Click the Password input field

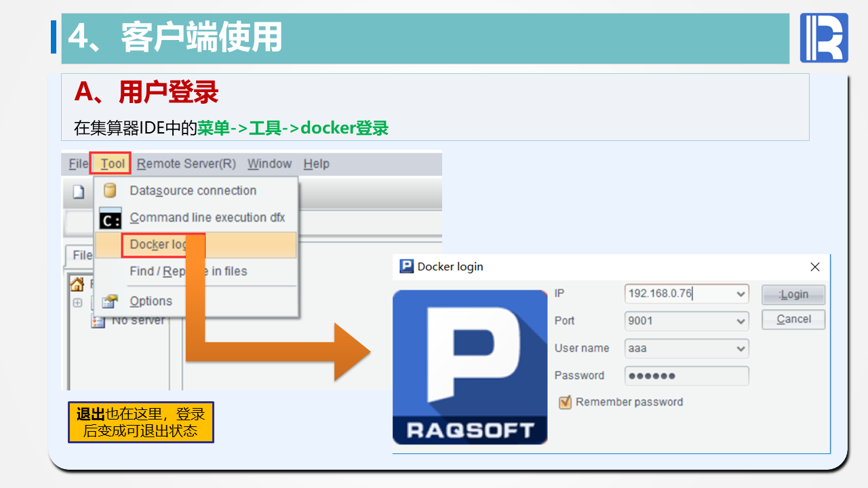click(x=687, y=375)
